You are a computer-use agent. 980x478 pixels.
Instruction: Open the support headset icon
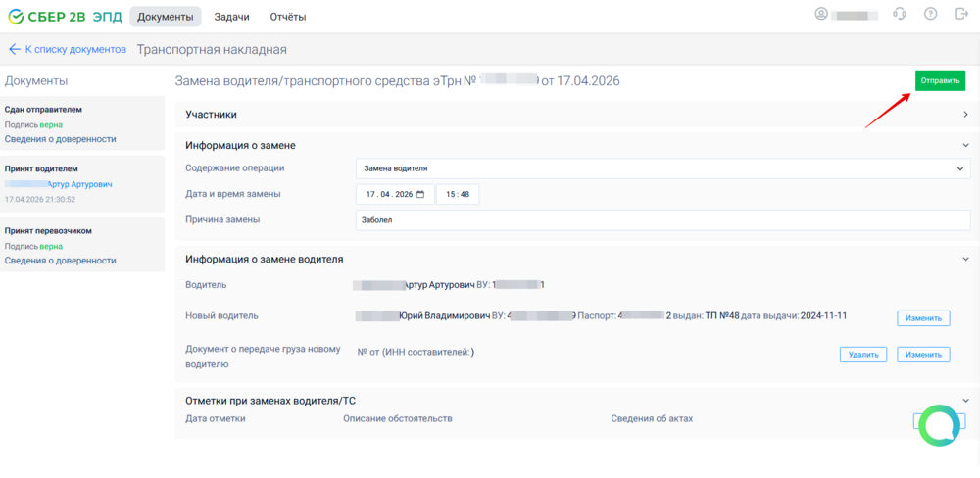(900, 14)
